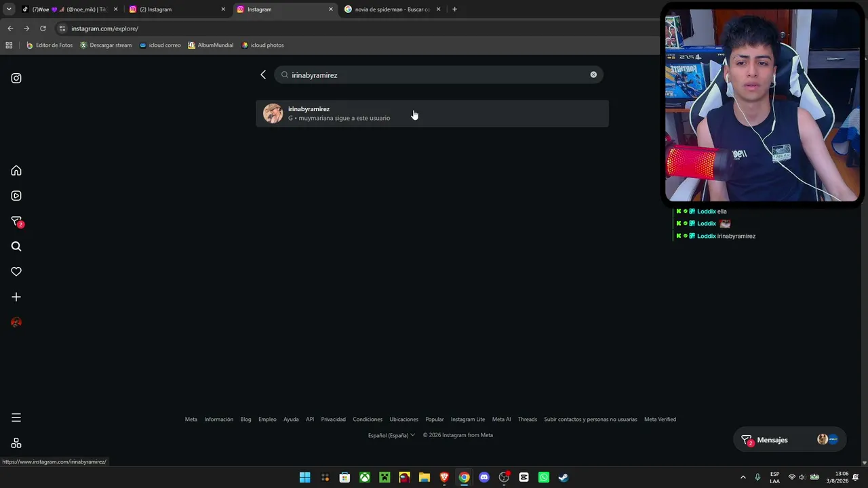This screenshot has height=488, width=868.
Task: Launch Brave browser from the taskbar
Action: coord(444,477)
